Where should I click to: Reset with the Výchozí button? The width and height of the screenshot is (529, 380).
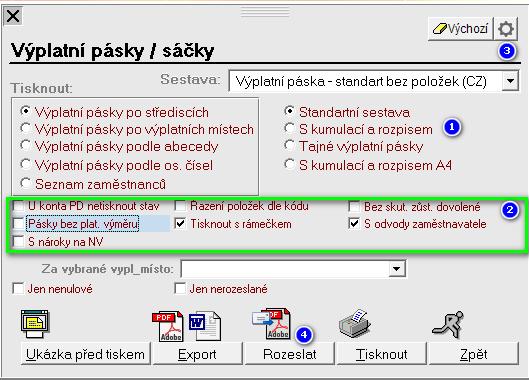click(461, 29)
